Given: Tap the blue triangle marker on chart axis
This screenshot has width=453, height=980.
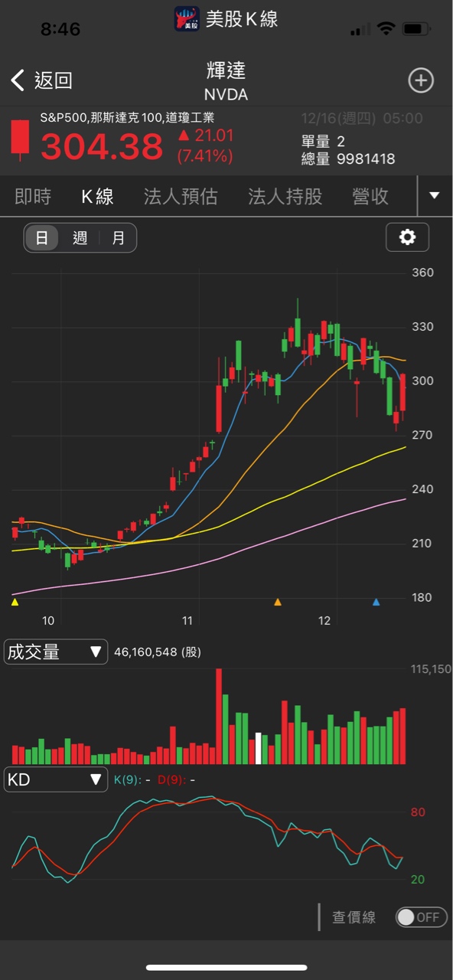Looking at the screenshot, I should coord(376,603).
